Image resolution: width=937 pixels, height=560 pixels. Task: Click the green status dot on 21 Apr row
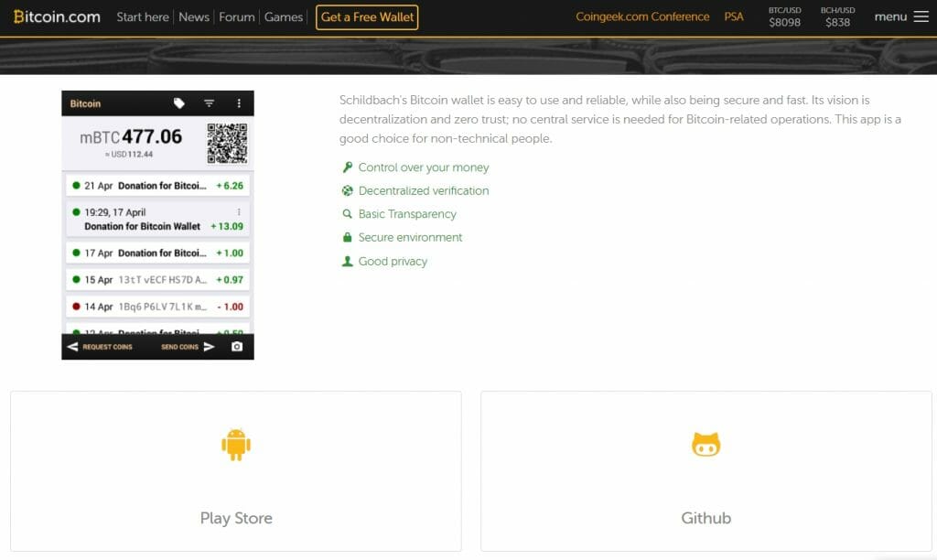76,185
